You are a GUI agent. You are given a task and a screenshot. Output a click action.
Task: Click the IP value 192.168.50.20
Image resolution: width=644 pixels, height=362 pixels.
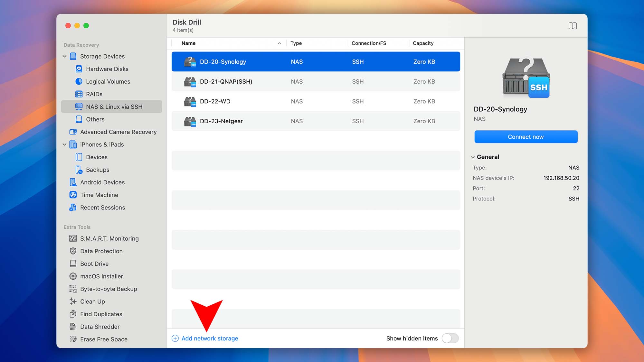click(561, 178)
